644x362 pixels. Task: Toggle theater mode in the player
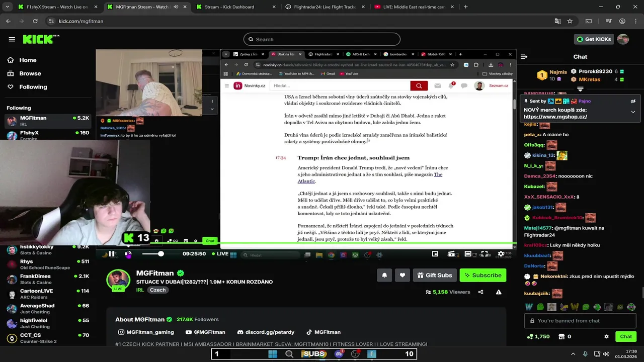coord(468,254)
